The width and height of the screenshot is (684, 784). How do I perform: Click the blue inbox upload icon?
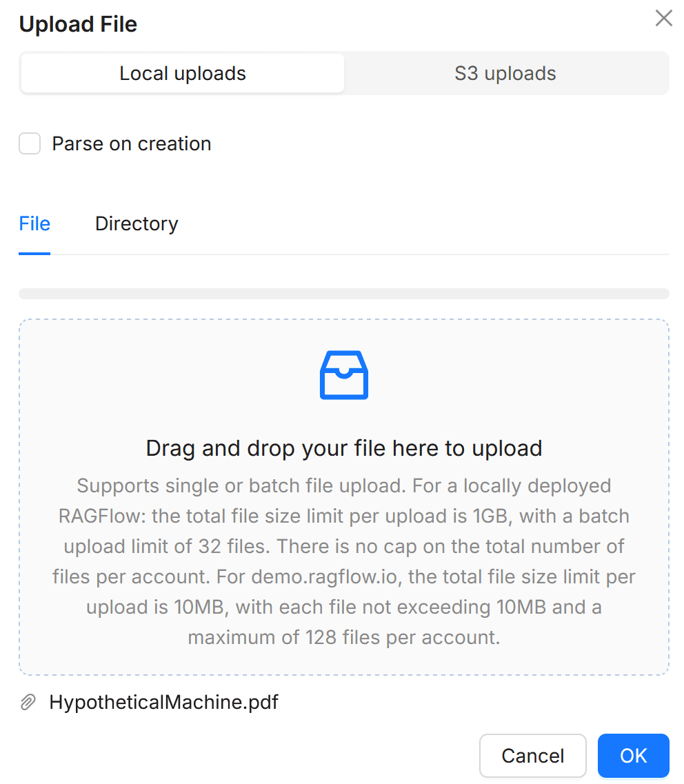[x=343, y=375]
